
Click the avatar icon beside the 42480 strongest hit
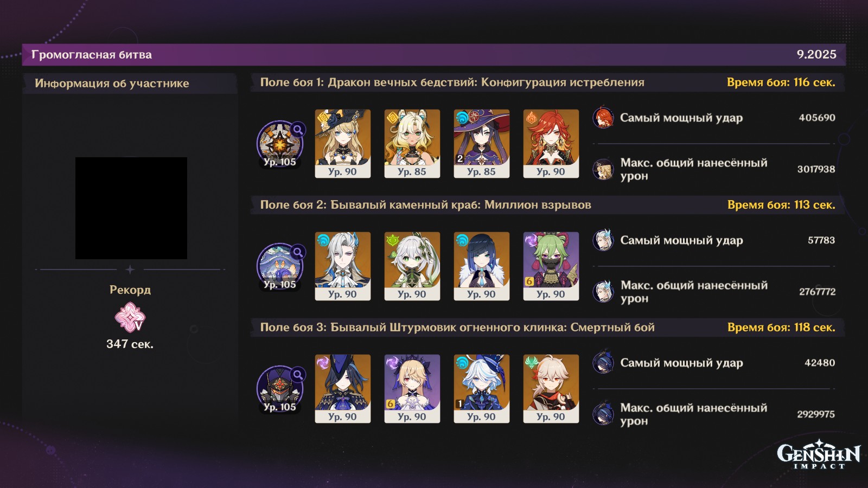point(603,363)
